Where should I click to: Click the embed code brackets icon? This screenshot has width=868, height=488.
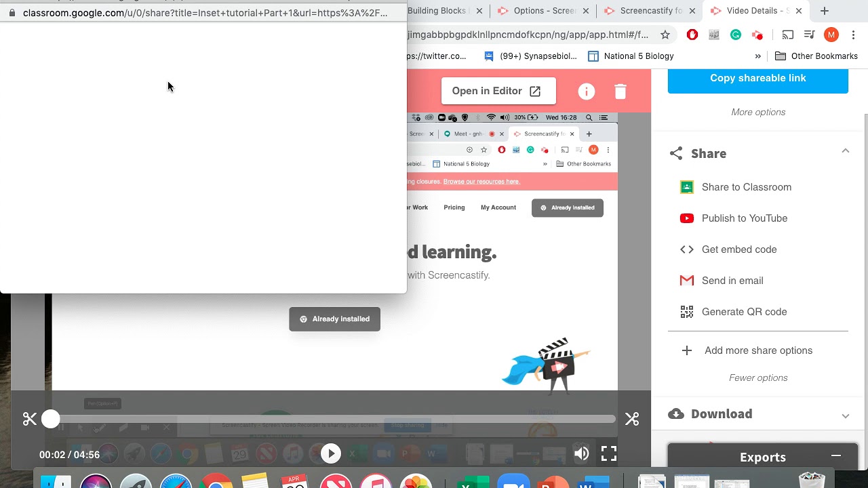coord(687,249)
